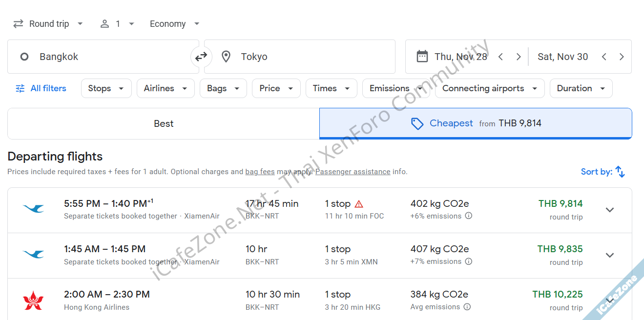This screenshot has width=644, height=320.
Task: Expand the THB 9,814 XiamenAir flight details
Action: tap(609, 210)
